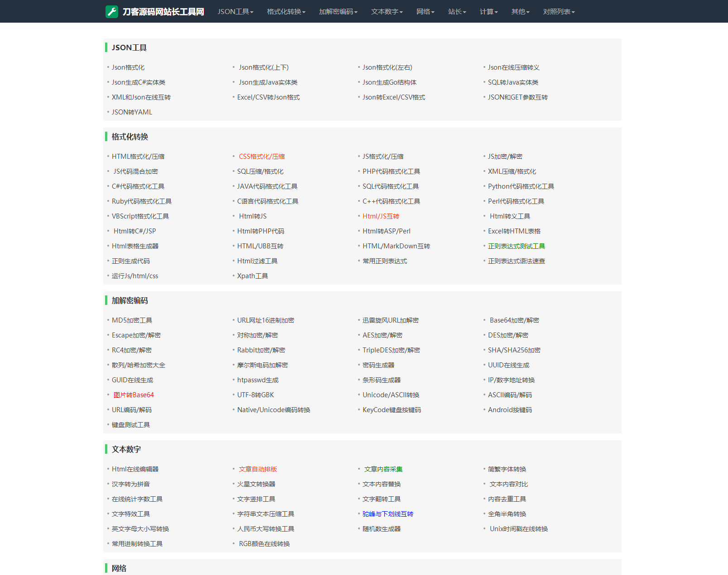The height and width of the screenshot is (575, 728).
Task: Go to the Html/JS互转 tool
Action: (381, 216)
